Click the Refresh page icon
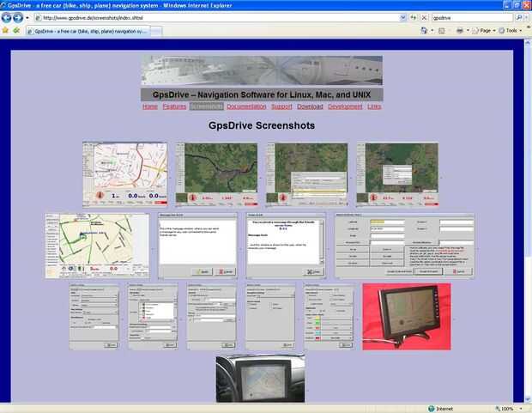 pos(413,18)
